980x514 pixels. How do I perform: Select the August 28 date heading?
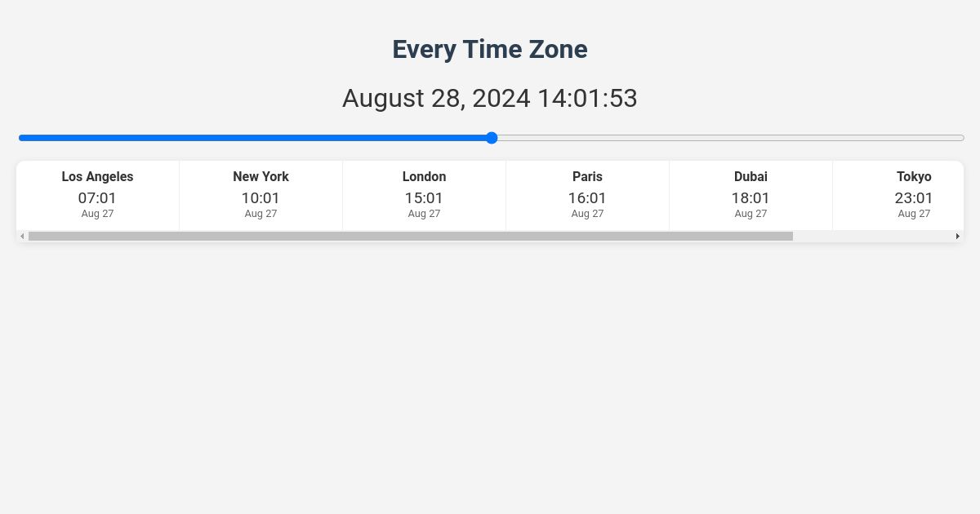pos(490,98)
